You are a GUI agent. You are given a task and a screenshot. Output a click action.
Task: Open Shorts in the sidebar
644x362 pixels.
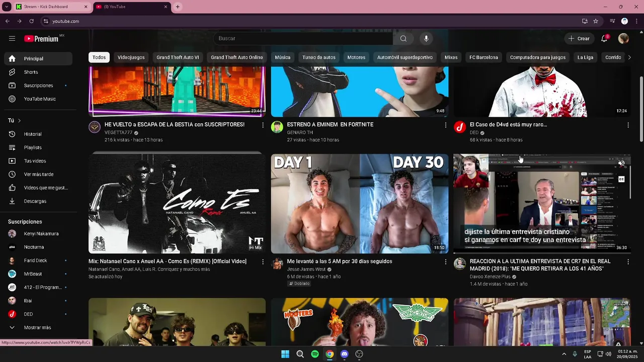point(38,72)
